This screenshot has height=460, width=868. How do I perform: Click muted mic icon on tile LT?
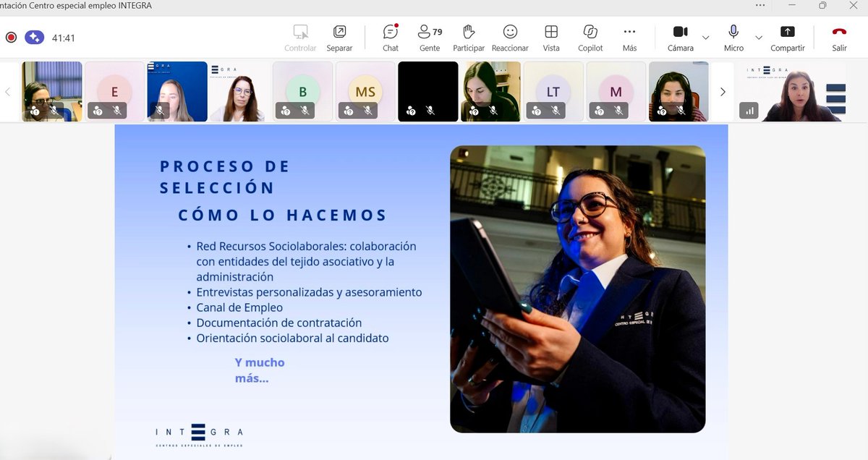(x=556, y=111)
